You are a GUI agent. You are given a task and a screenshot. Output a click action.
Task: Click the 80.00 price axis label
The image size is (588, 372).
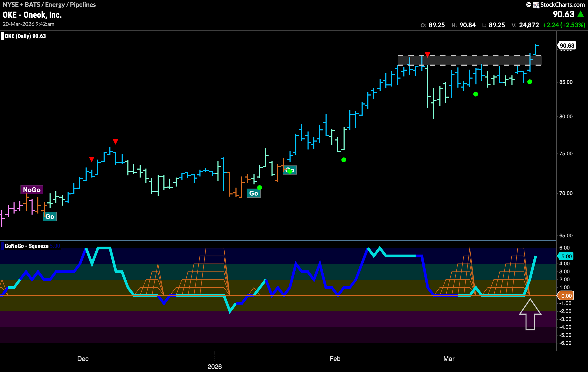566,117
